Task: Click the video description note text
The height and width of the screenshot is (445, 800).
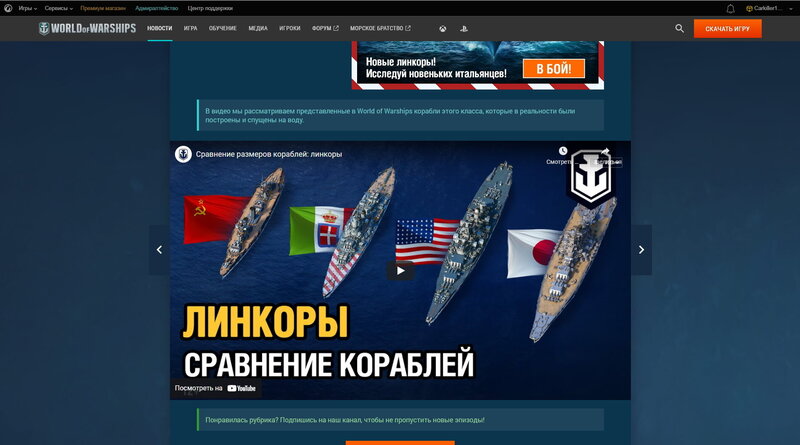Action: click(x=390, y=115)
